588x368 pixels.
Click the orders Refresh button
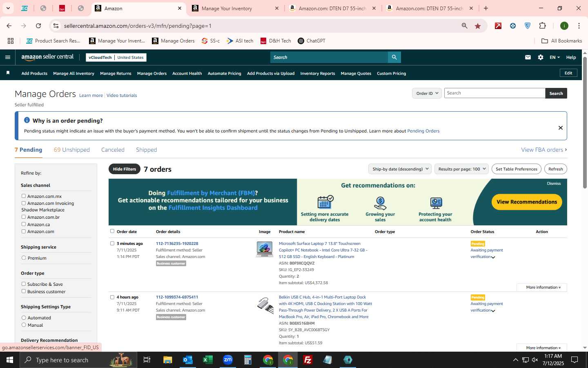(x=556, y=169)
